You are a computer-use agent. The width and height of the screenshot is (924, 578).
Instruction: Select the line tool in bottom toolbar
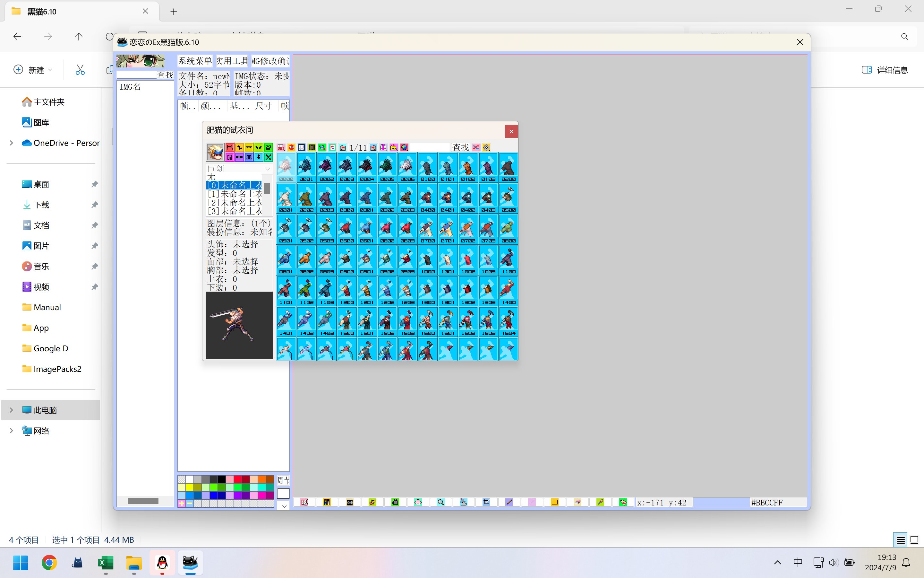click(x=532, y=502)
